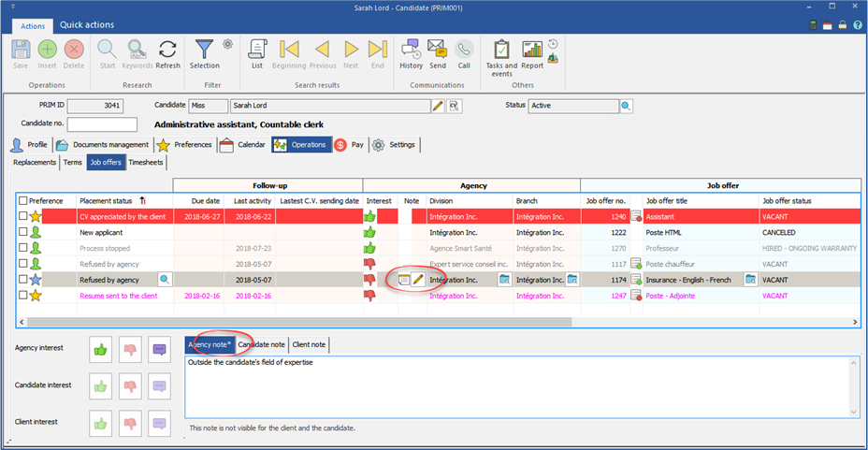Click the help question mark icon
The height and width of the screenshot is (450, 868).
(858, 25)
